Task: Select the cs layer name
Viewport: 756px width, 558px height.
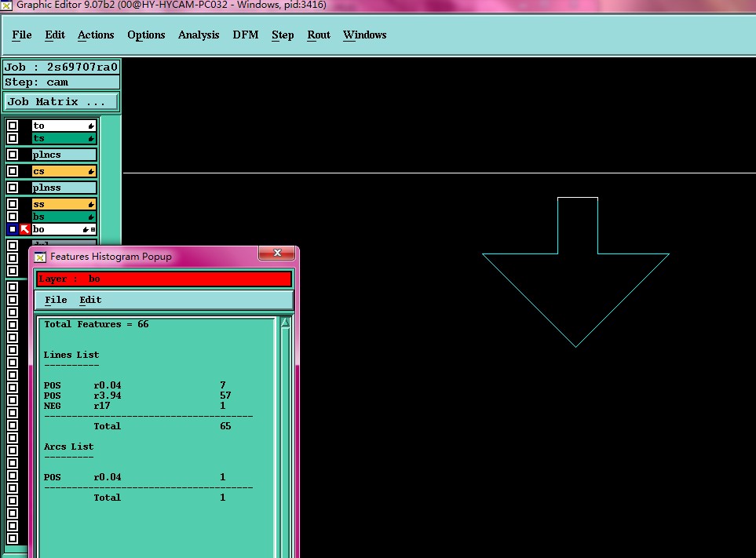Action: (x=64, y=171)
